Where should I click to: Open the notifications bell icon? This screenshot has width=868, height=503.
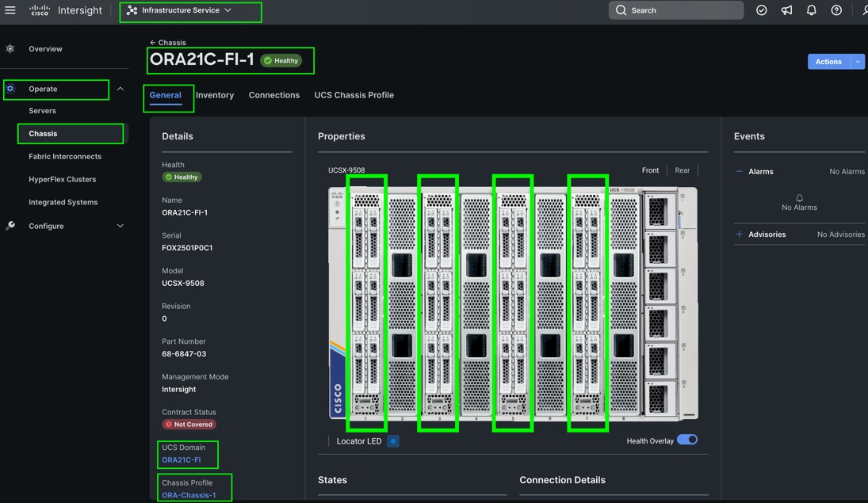pyautogui.click(x=812, y=10)
